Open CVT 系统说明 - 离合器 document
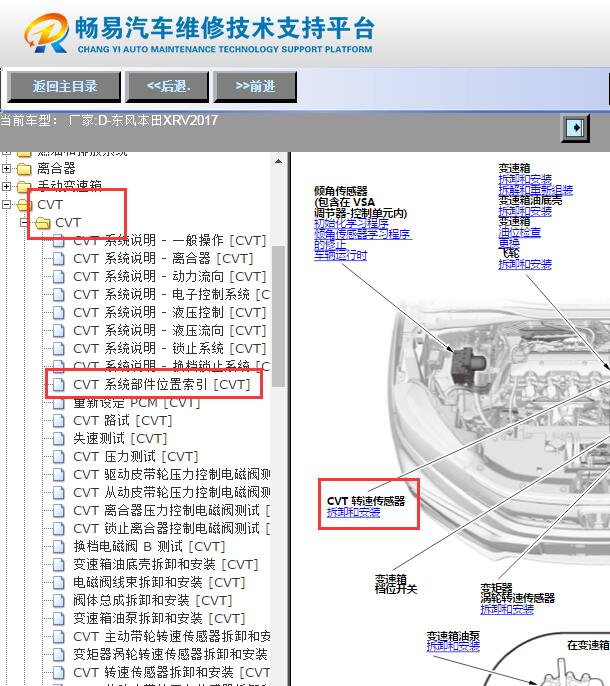Image resolution: width=610 pixels, height=686 pixels. [x=163, y=259]
